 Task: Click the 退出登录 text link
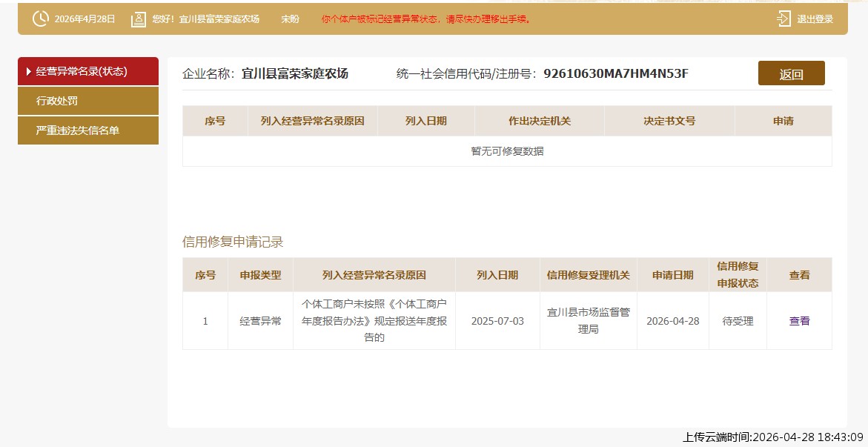pos(815,19)
